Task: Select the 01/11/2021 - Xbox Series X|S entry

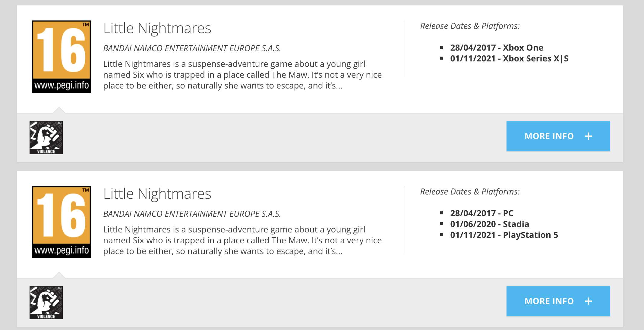Action: [509, 58]
